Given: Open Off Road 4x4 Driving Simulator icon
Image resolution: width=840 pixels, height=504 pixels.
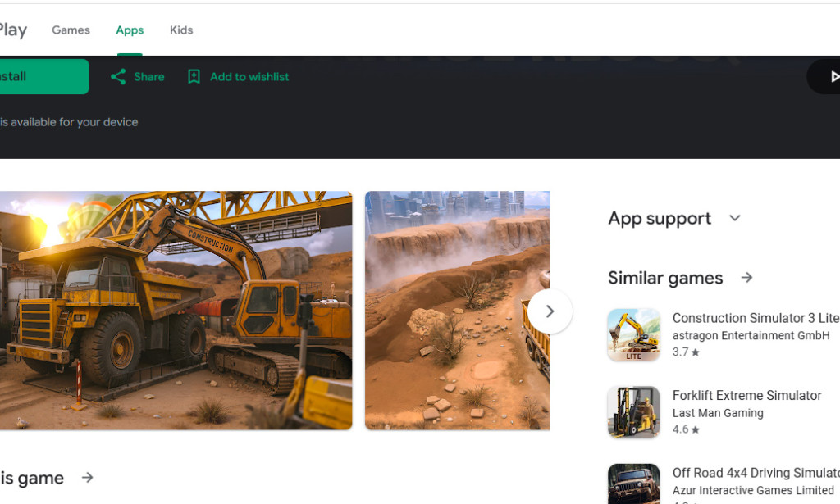Looking at the screenshot, I should click(x=633, y=486).
